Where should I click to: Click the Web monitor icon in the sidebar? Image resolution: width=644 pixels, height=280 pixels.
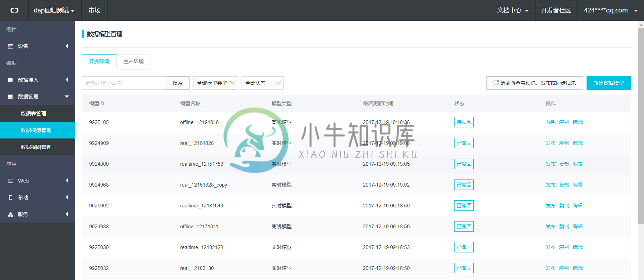click(x=11, y=181)
